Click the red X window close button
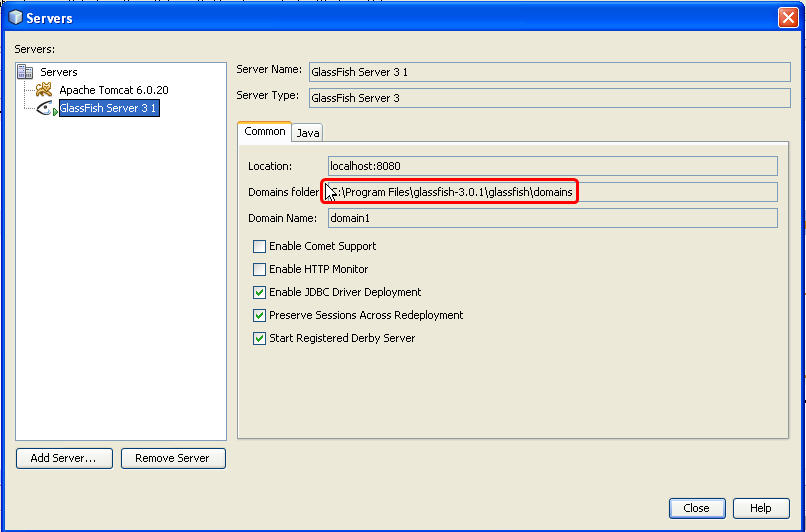The image size is (806, 532). [x=787, y=18]
